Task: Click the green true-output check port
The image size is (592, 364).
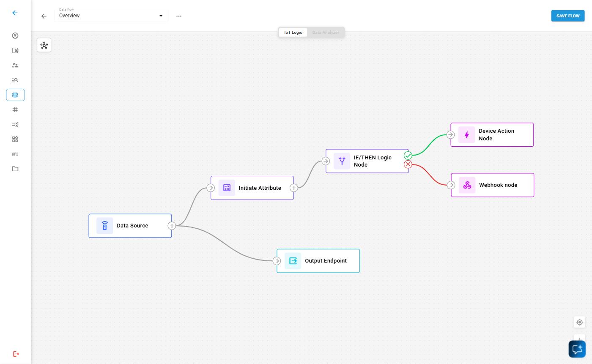Action: click(408, 156)
